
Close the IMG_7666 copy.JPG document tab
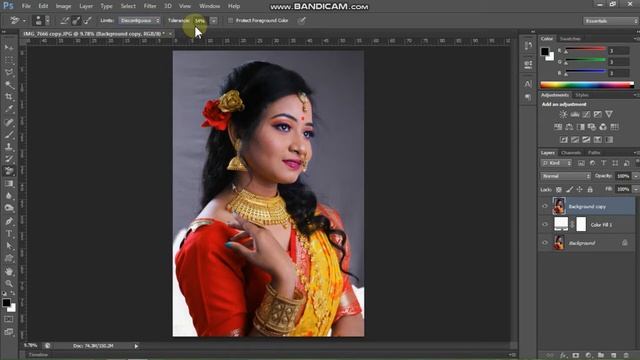[170, 34]
